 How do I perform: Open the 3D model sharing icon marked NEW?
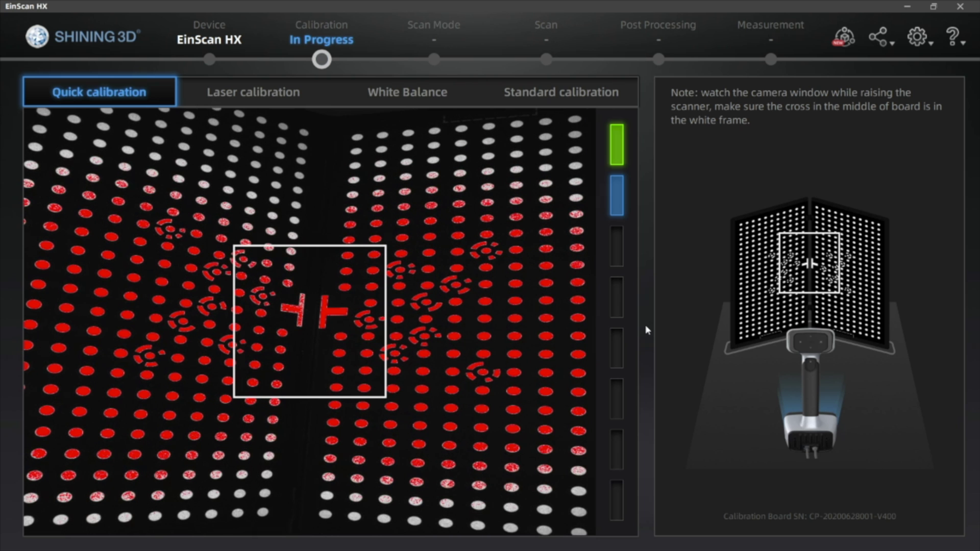[x=844, y=37]
